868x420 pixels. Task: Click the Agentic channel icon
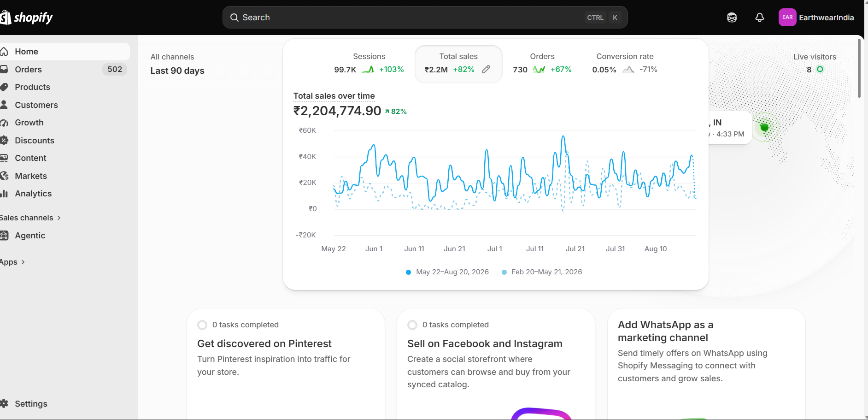(x=4, y=236)
